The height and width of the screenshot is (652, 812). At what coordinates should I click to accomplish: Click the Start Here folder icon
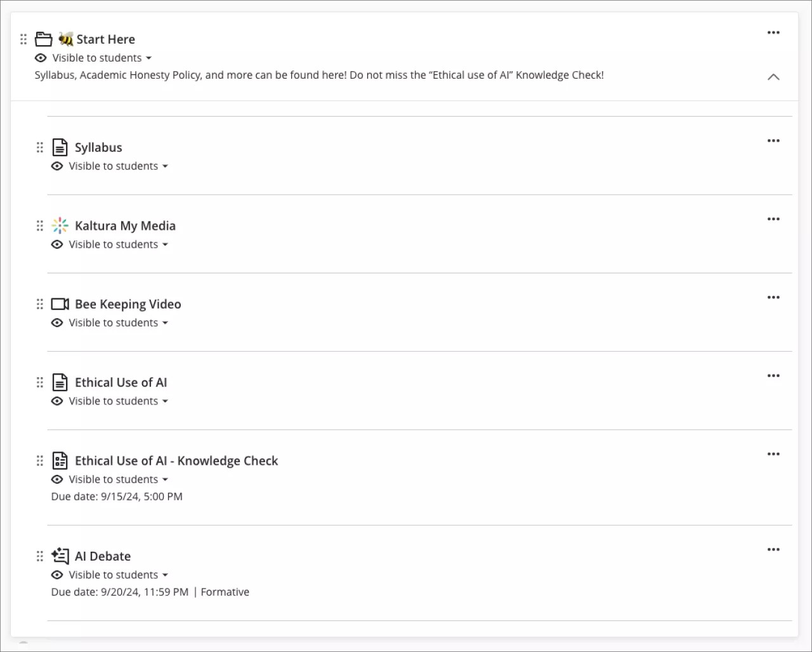(x=43, y=39)
